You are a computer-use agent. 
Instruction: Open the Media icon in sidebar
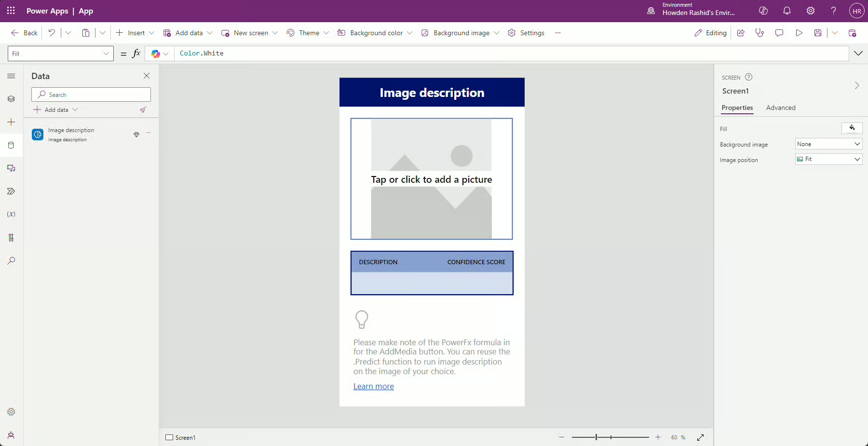click(11, 168)
